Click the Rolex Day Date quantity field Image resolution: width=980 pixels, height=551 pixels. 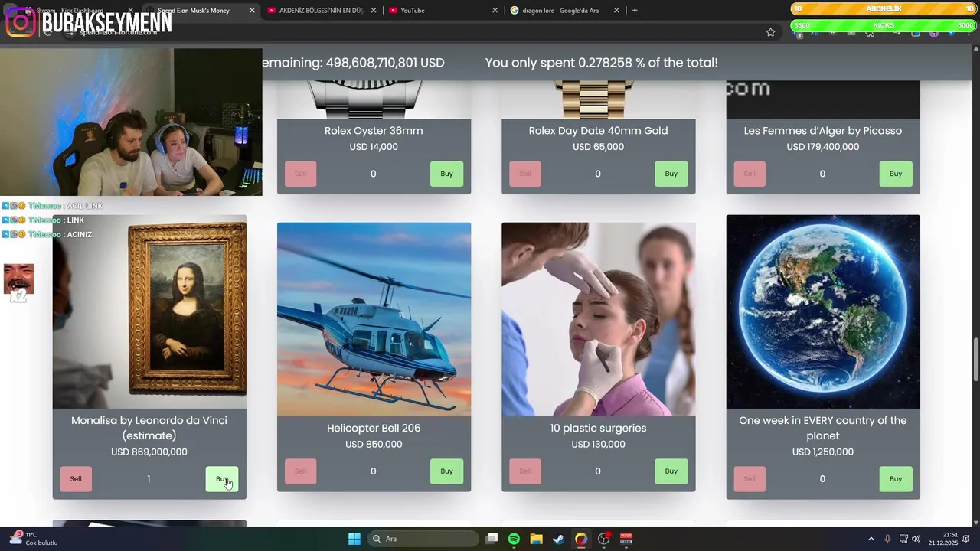(x=598, y=174)
